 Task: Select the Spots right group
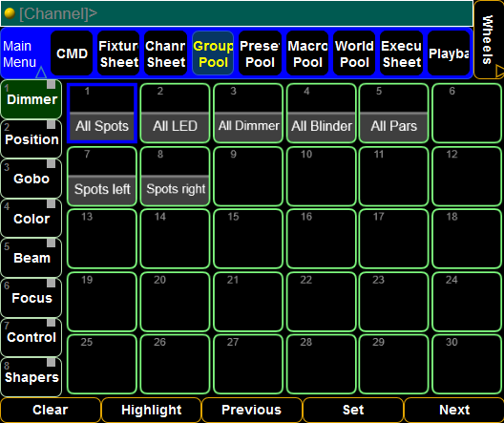point(176,176)
